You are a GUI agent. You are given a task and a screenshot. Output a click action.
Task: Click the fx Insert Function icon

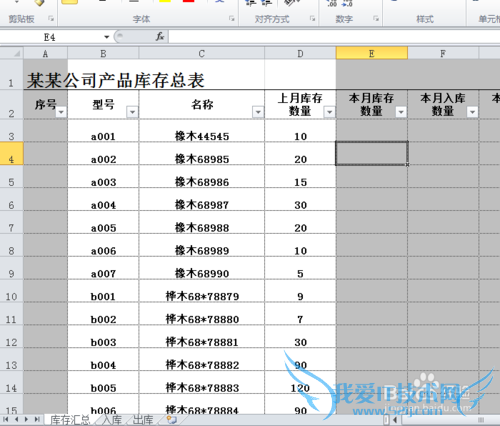point(160,36)
